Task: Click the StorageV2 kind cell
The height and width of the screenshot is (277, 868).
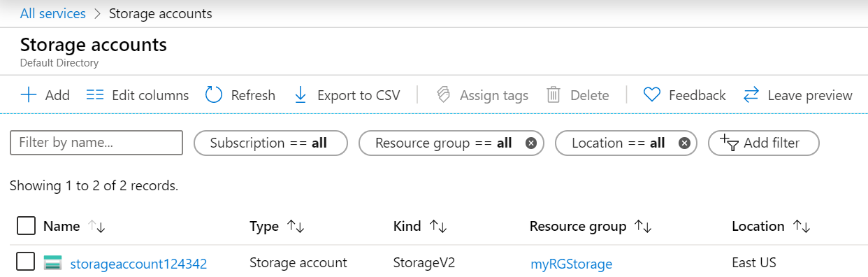Action: click(424, 263)
